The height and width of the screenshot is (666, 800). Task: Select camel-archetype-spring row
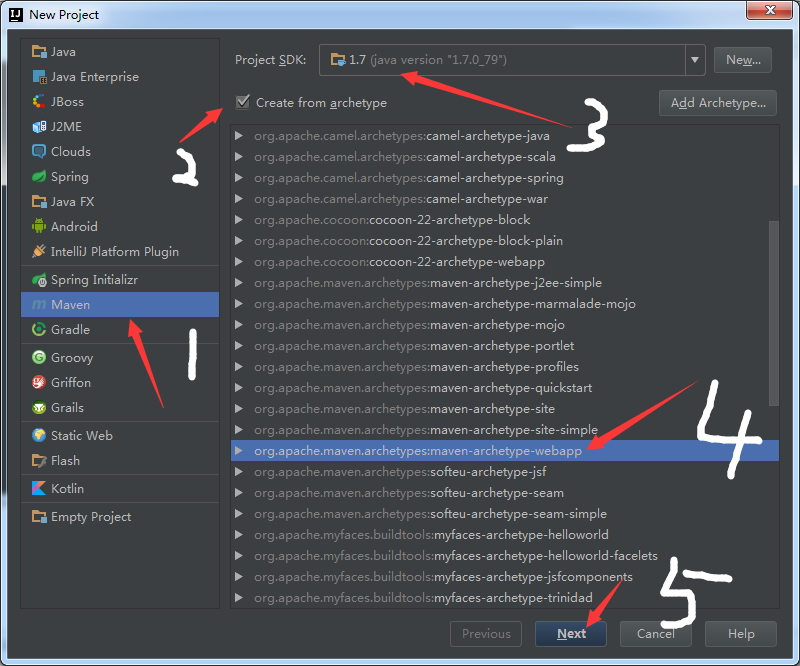[505, 178]
